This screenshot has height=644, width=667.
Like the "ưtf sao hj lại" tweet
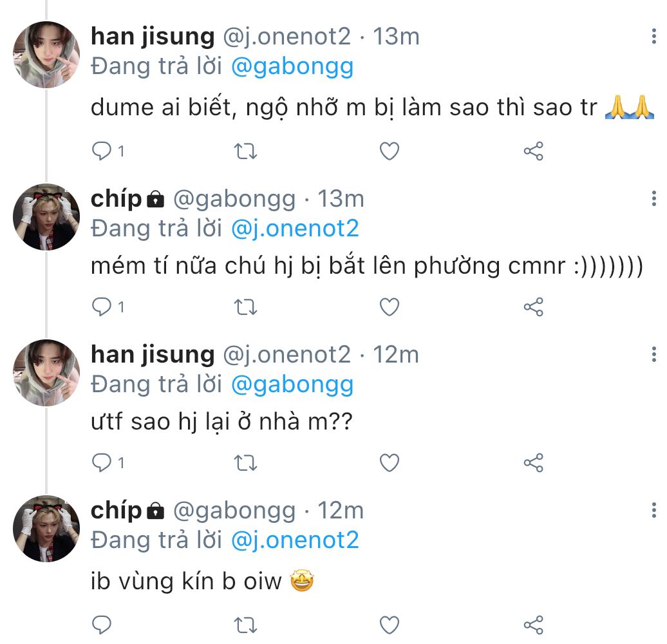(x=389, y=462)
